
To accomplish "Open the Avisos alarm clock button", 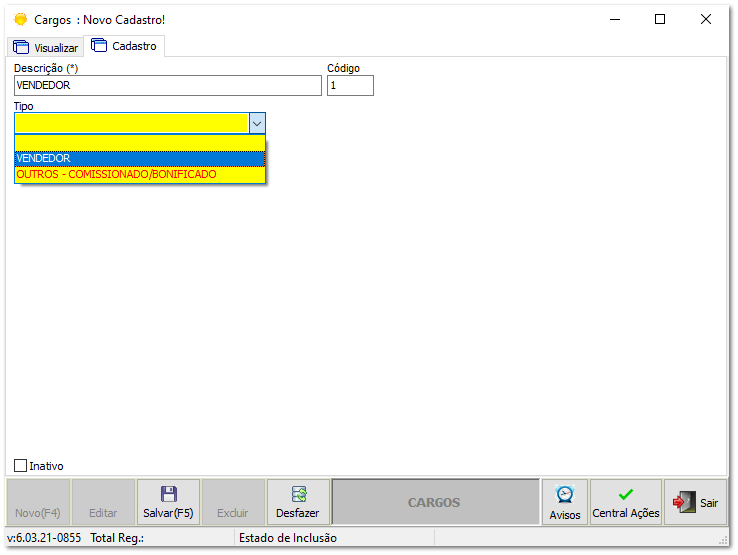I will pos(564,502).
